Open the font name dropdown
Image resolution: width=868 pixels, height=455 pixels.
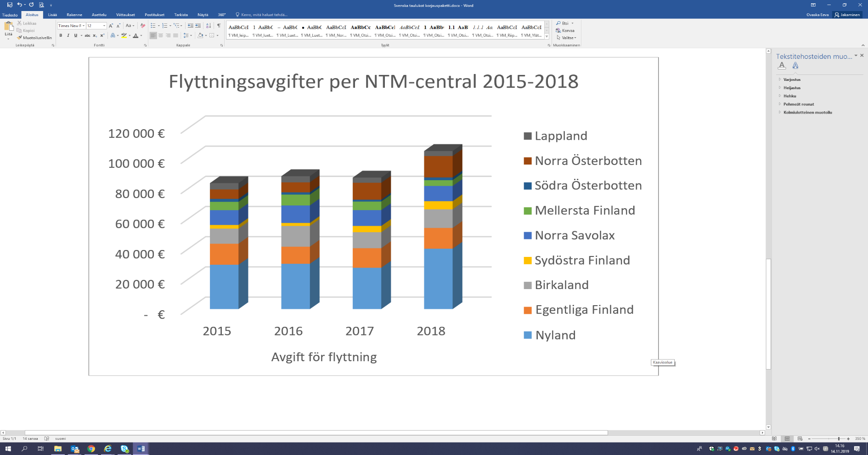click(x=84, y=26)
